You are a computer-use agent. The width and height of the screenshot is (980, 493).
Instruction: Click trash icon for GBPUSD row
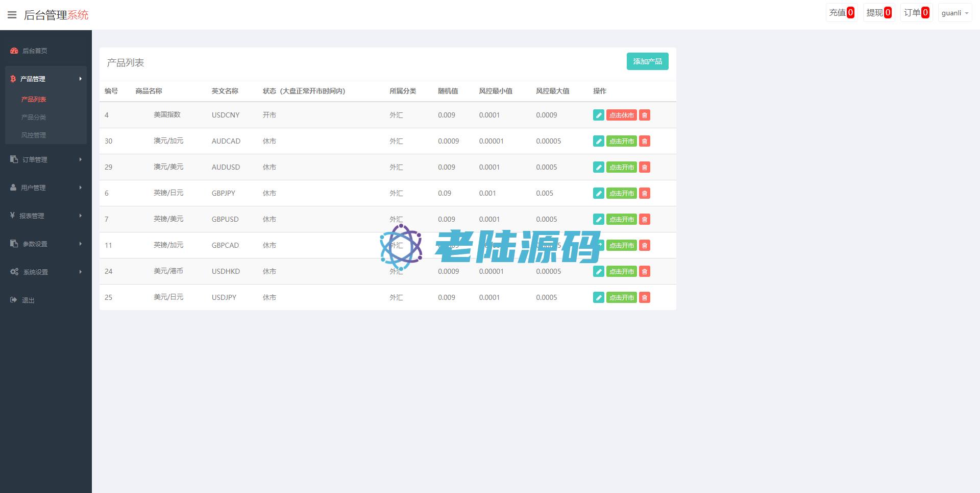[645, 220]
